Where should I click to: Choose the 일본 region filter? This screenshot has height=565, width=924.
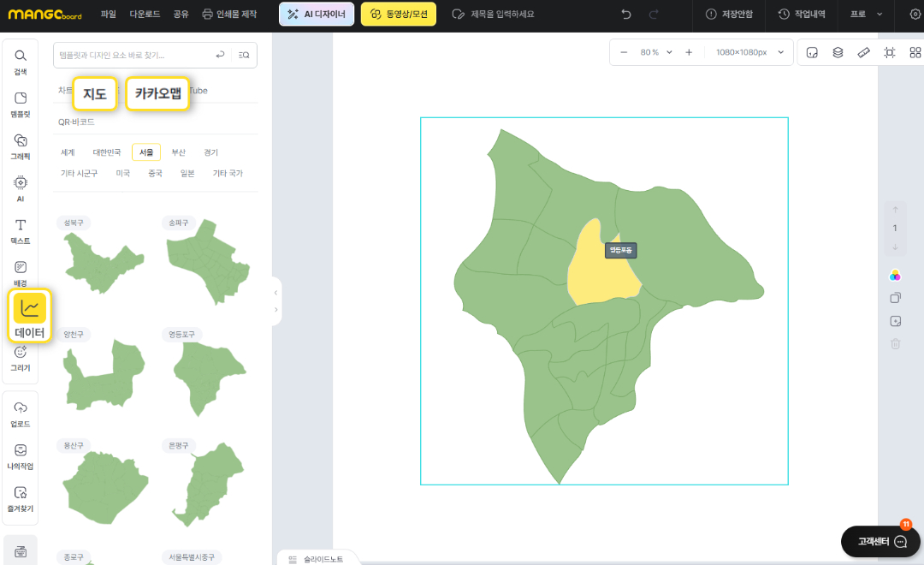[187, 173]
